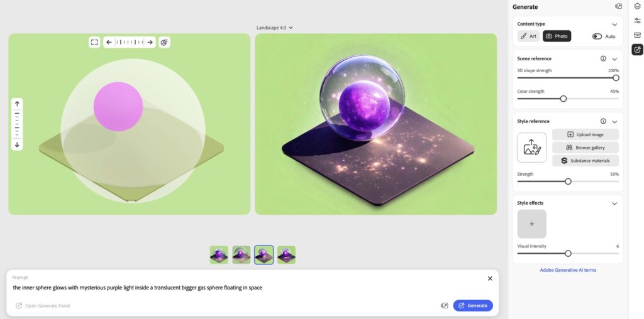The image size is (644, 319).
Task: Open the Landscape 4:3 aspect ratio dropdown
Action: click(x=274, y=28)
